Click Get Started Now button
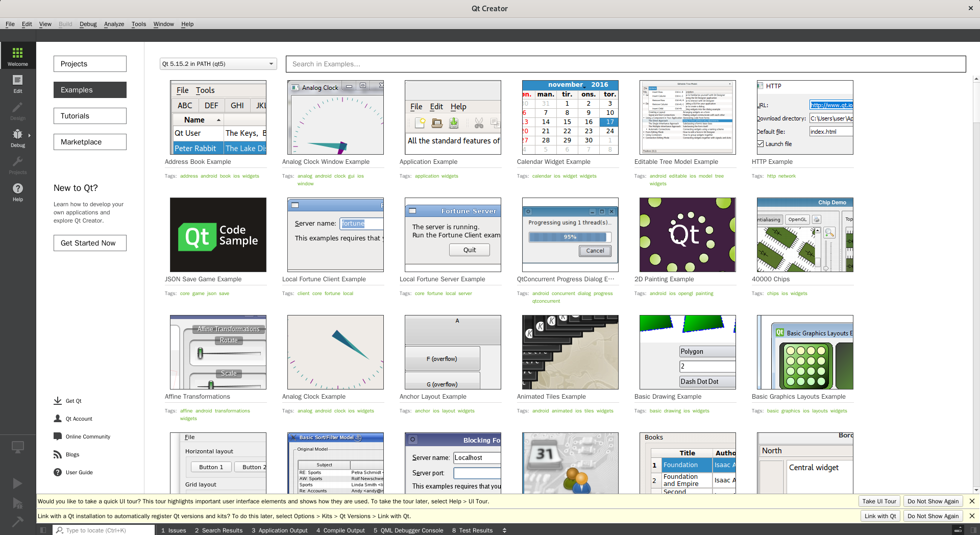This screenshot has width=980, height=535. (90, 243)
